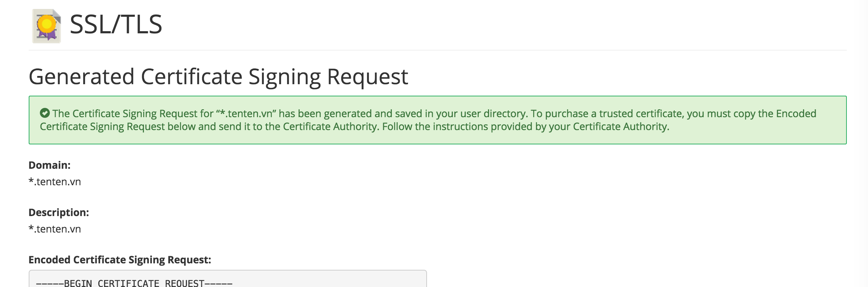Click the top border of the CSR box
The width and height of the screenshot is (868, 287).
(x=227, y=270)
